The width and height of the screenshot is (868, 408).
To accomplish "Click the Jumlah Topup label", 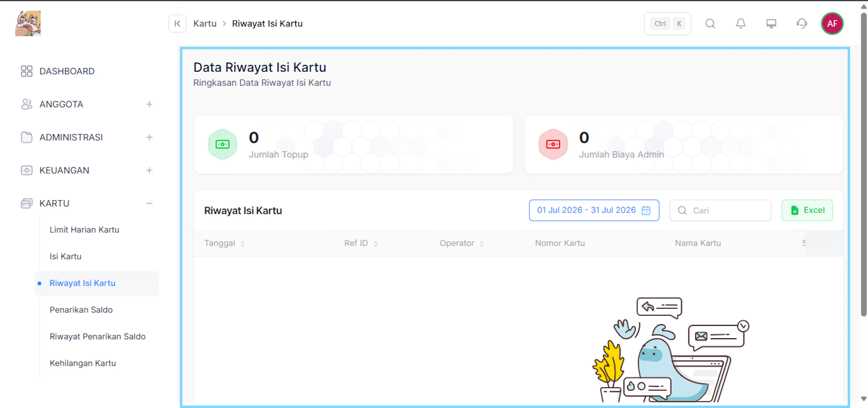I will [x=278, y=155].
